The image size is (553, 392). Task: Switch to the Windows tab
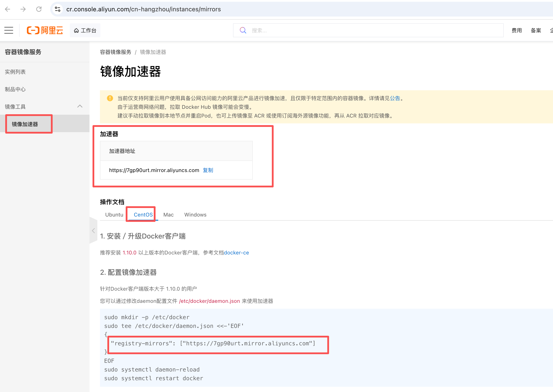pos(195,215)
